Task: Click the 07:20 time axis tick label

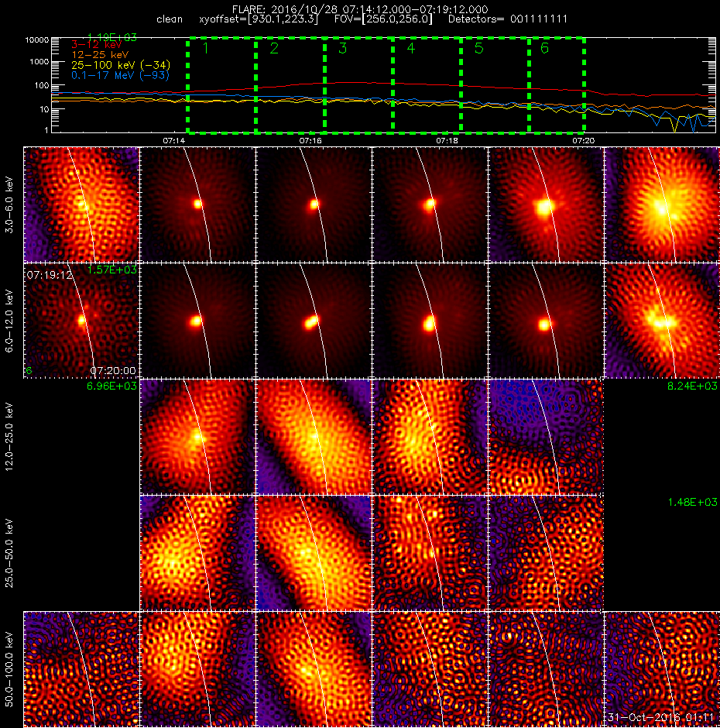Action: click(x=584, y=140)
